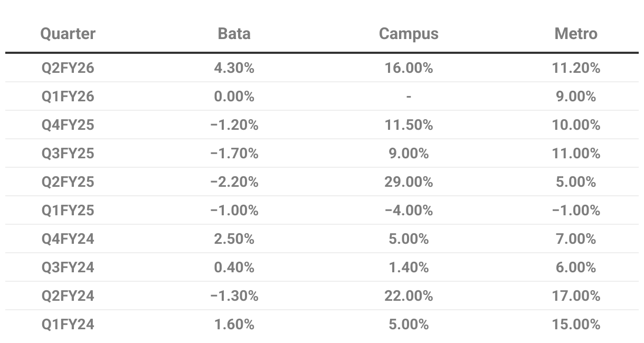644x343 pixels.
Task: Click the Quarter column header
Action: pyautogui.click(x=68, y=34)
